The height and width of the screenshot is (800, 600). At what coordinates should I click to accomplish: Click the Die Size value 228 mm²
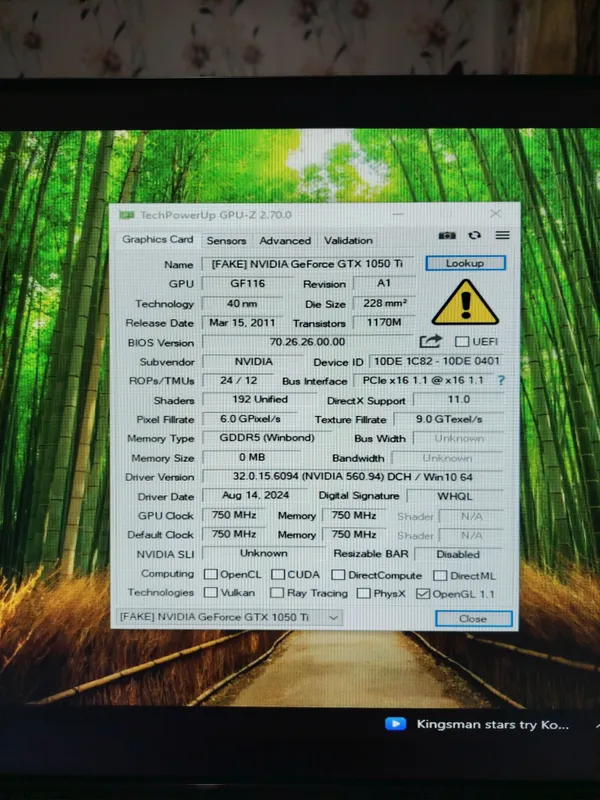(x=384, y=303)
